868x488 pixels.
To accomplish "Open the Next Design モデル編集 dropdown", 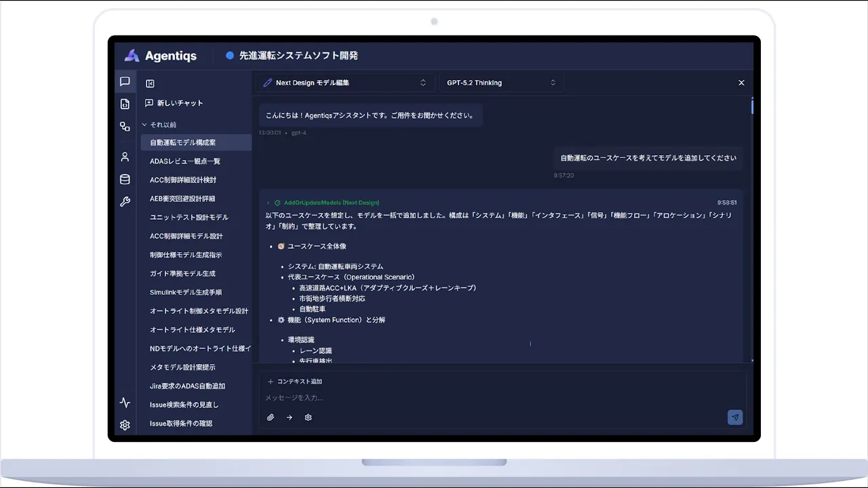I will tap(344, 83).
